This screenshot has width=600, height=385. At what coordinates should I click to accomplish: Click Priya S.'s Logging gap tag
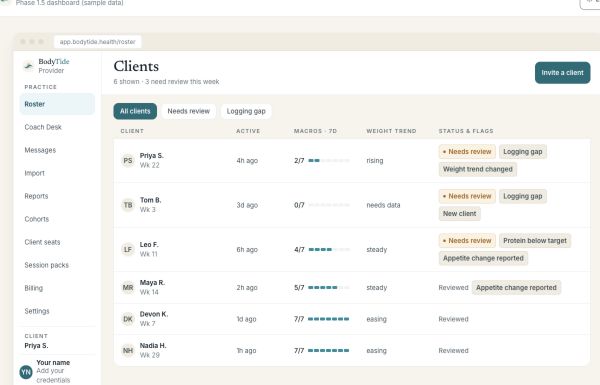(523, 152)
